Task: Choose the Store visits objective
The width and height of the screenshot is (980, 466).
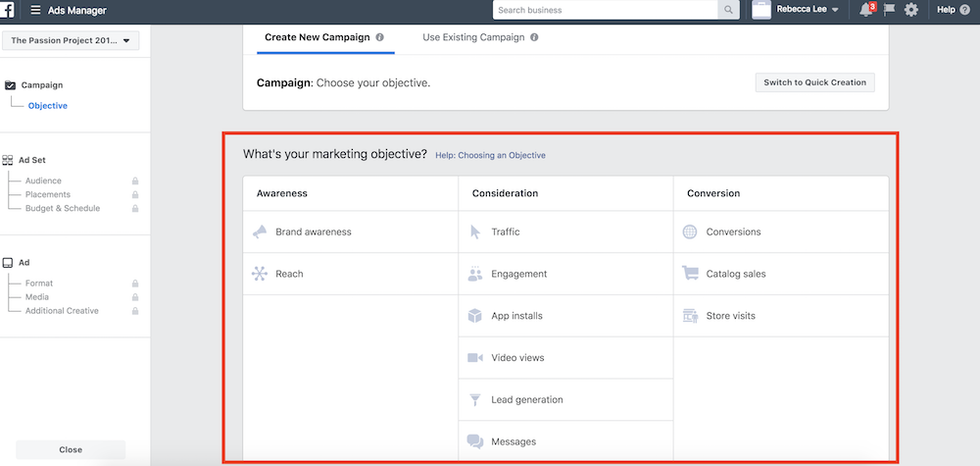Action: point(781,316)
